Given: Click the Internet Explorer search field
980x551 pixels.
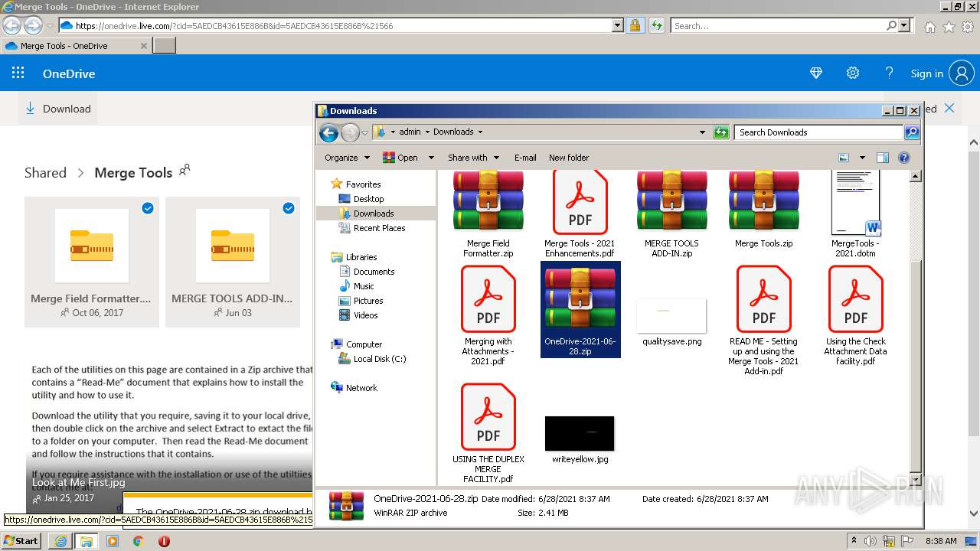Looking at the screenshot, I should click(778, 25).
